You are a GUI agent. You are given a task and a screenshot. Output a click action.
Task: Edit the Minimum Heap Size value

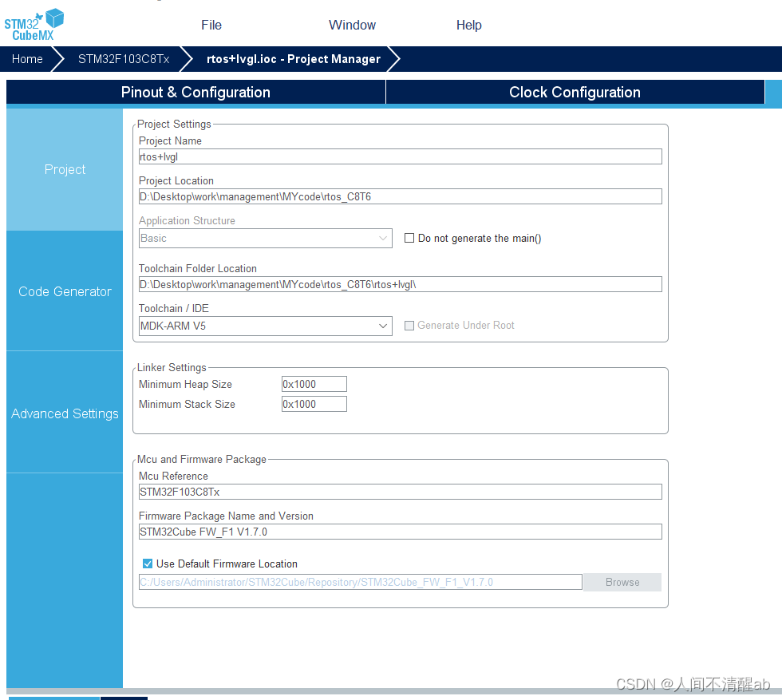point(314,384)
